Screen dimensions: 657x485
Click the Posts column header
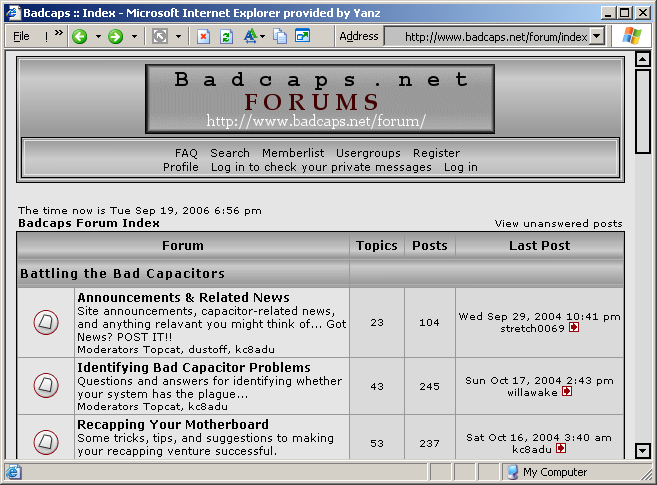(429, 245)
